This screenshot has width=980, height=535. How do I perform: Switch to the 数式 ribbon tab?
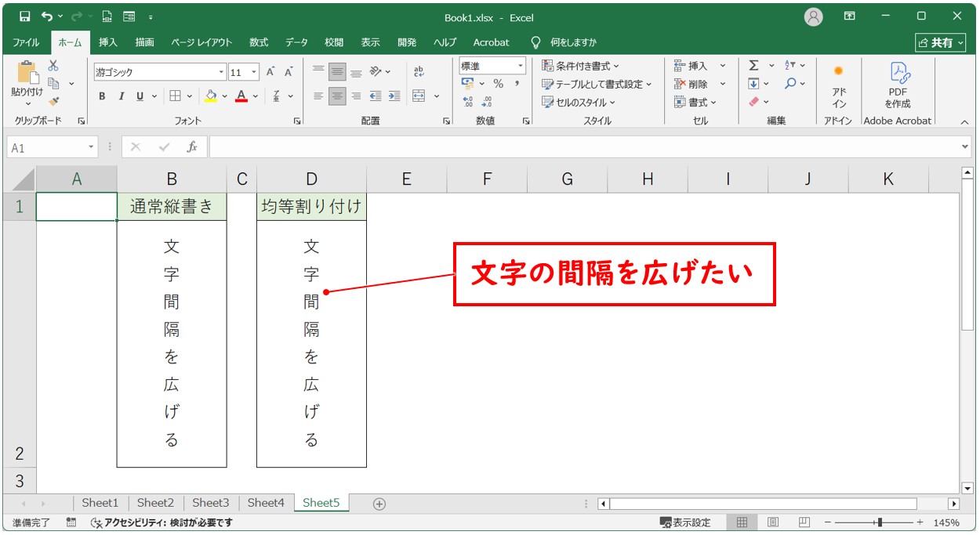click(259, 42)
